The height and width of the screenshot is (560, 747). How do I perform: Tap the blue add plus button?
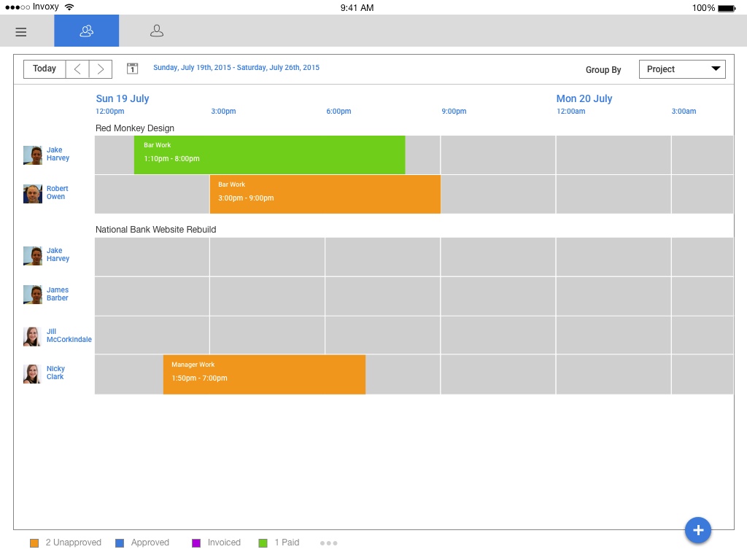pyautogui.click(x=697, y=530)
